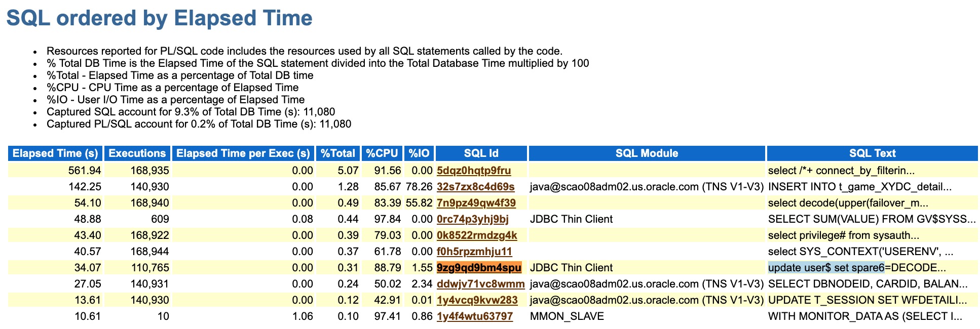Viewport: 980px width, 329px height.
Task: Click the SQL ordered by Elapsed Time heading
Action: [x=160, y=18]
